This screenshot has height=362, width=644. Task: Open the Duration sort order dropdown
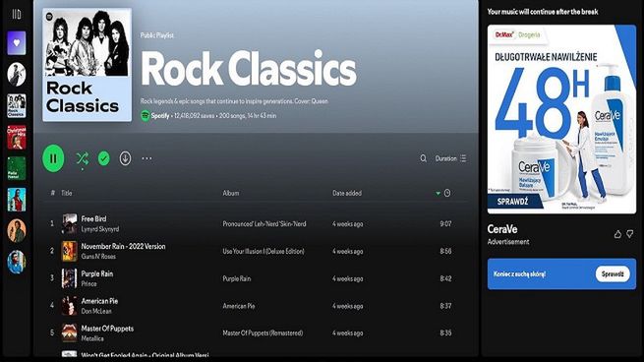[x=450, y=158]
